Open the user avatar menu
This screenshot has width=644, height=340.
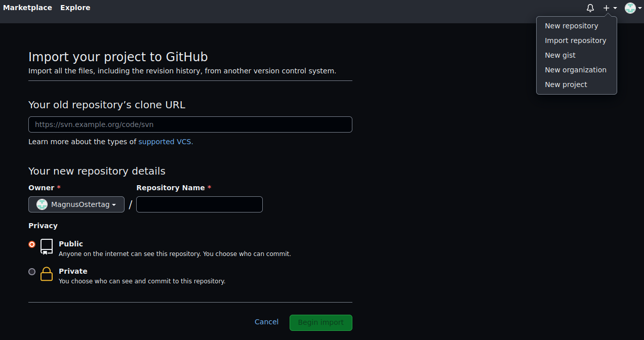629,8
